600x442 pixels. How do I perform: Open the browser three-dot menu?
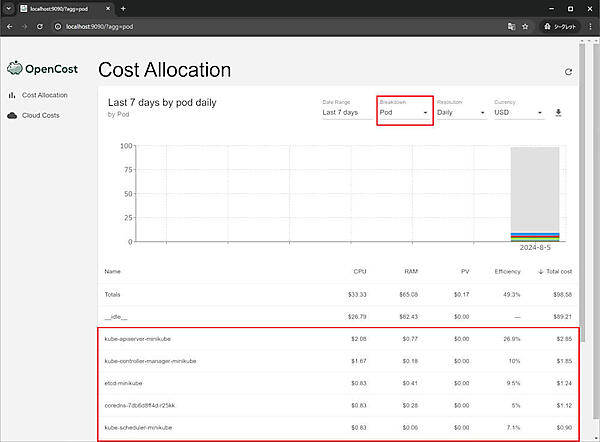(x=590, y=26)
